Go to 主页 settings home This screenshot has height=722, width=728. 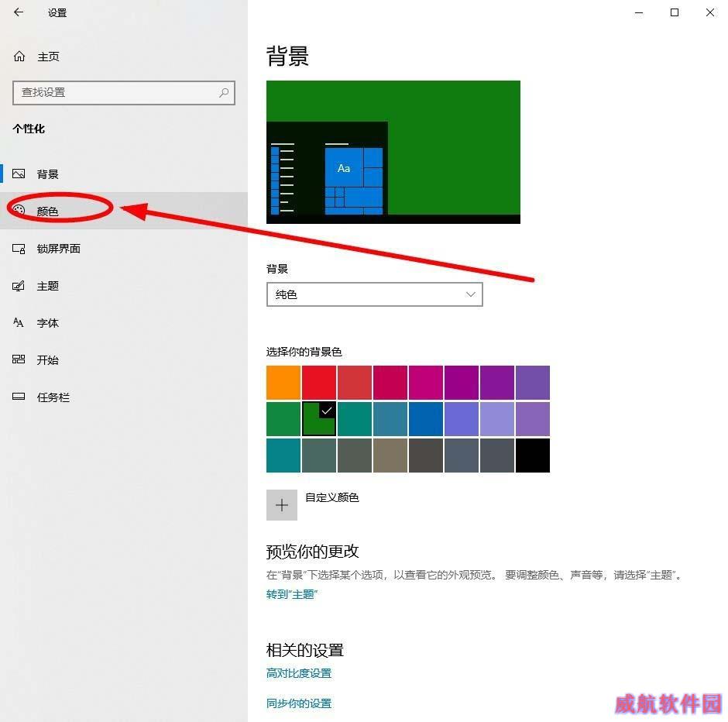click(x=124, y=57)
